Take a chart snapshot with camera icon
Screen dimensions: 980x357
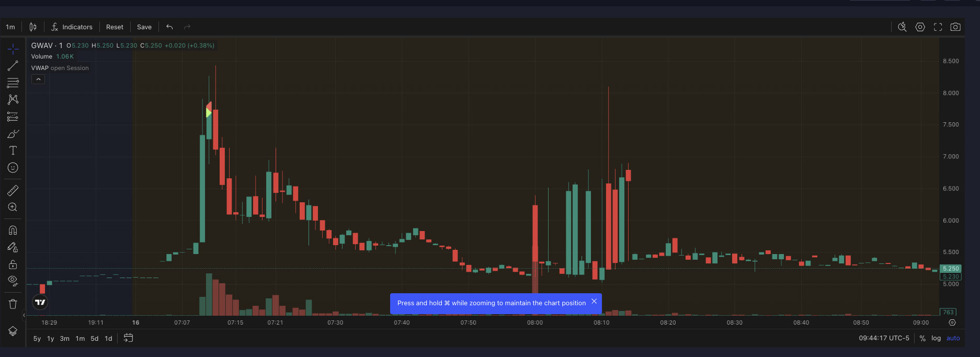coord(955,27)
